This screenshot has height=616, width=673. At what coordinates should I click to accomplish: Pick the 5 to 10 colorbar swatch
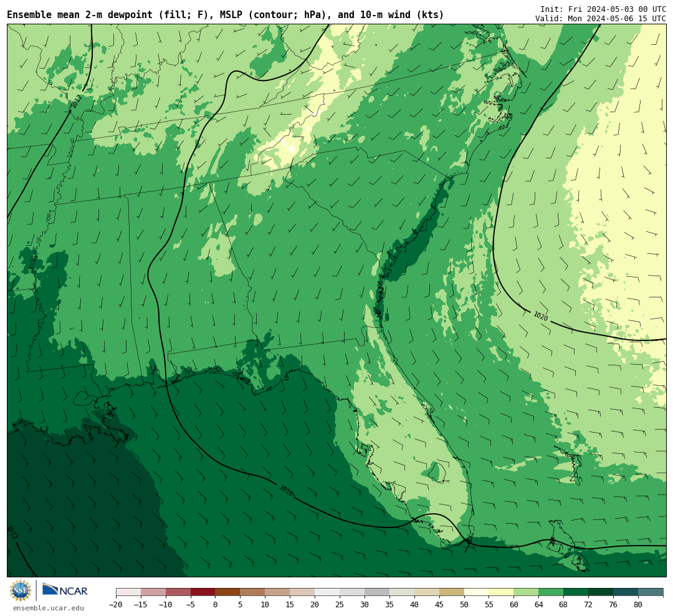point(253,592)
